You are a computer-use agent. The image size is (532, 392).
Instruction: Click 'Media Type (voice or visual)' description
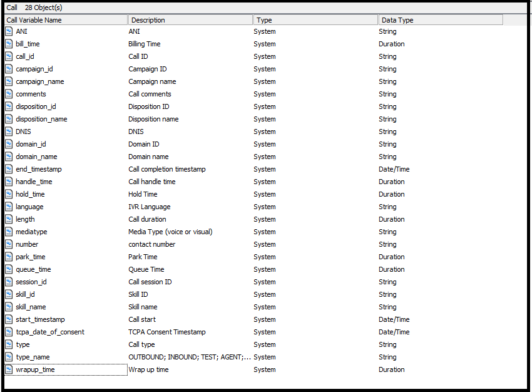(170, 232)
